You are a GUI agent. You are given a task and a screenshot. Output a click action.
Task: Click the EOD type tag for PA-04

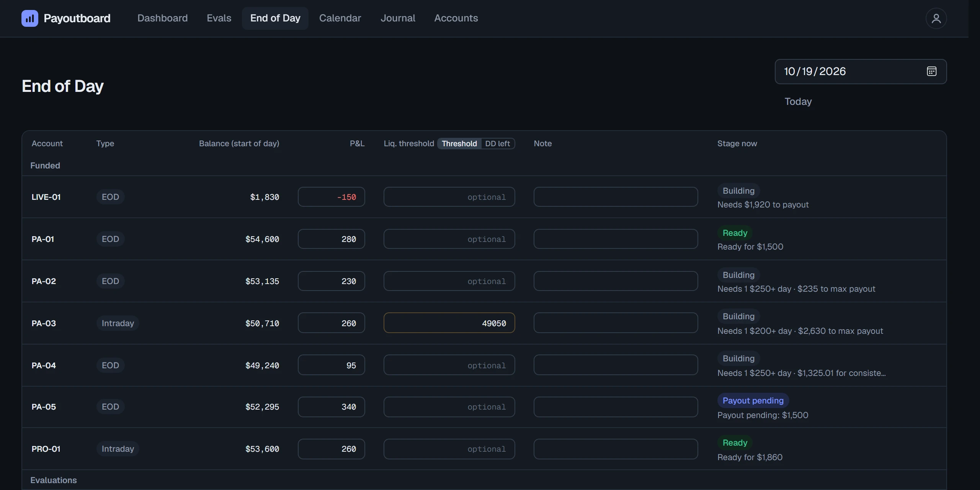(x=110, y=365)
